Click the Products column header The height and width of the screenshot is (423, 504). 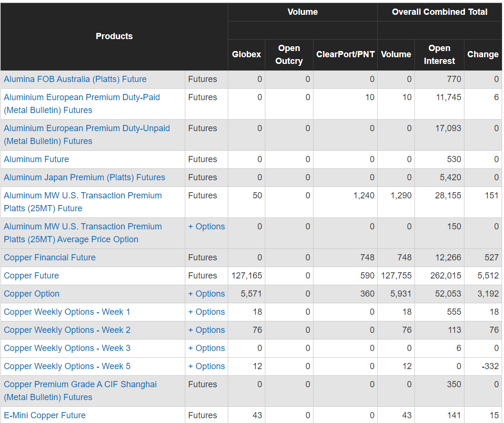coord(114,36)
